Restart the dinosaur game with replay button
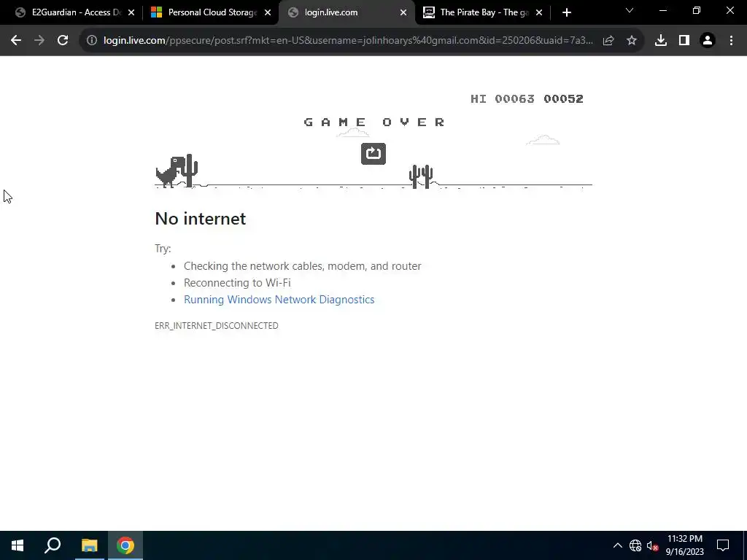 (373, 154)
